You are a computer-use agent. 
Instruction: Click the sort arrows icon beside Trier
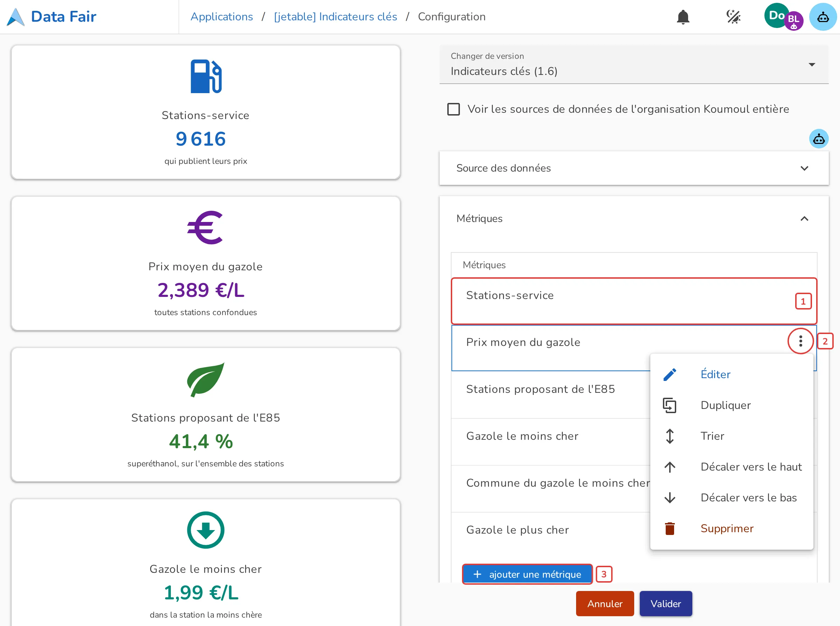point(670,436)
